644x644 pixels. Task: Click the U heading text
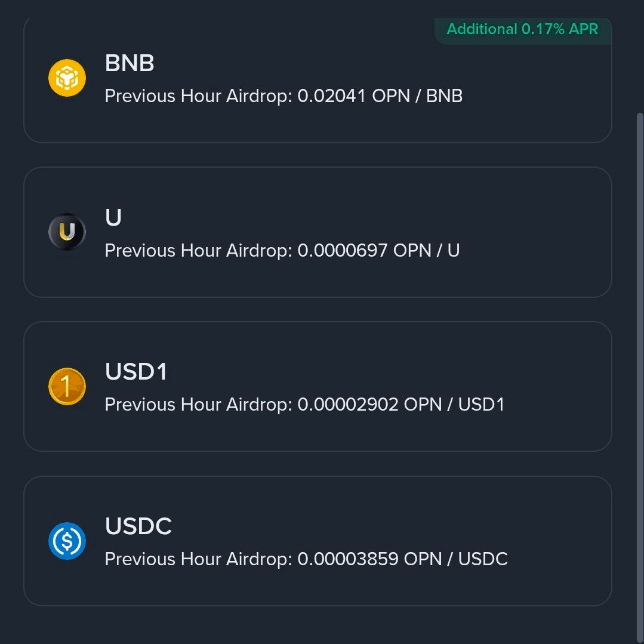pos(113,217)
